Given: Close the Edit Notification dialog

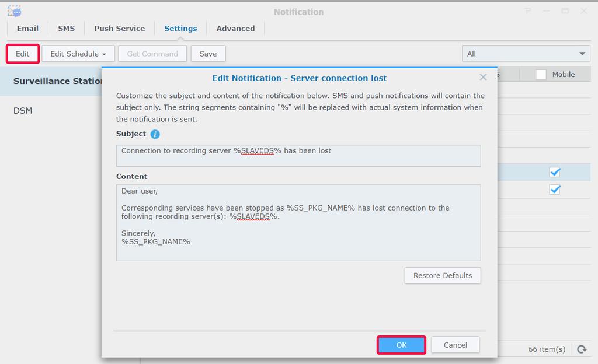Looking at the screenshot, I should (483, 78).
